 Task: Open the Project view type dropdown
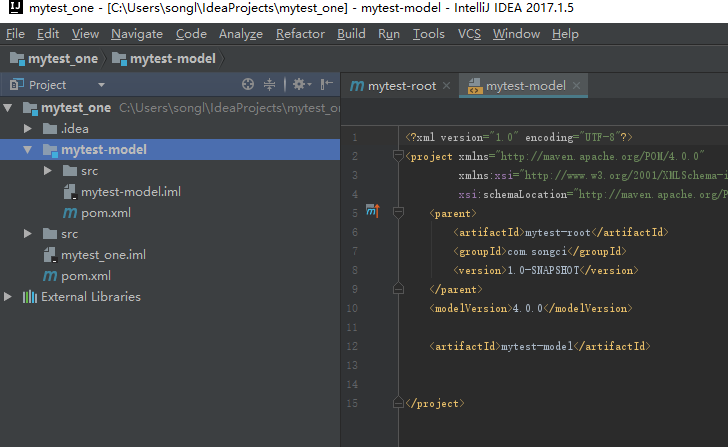[x=101, y=85]
